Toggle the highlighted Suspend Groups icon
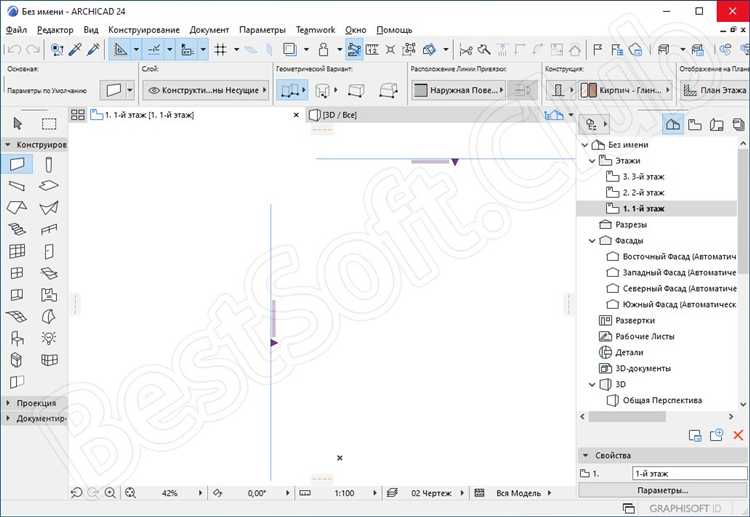Viewport: 750px width, 517px height. pyautogui.click(x=354, y=49)
